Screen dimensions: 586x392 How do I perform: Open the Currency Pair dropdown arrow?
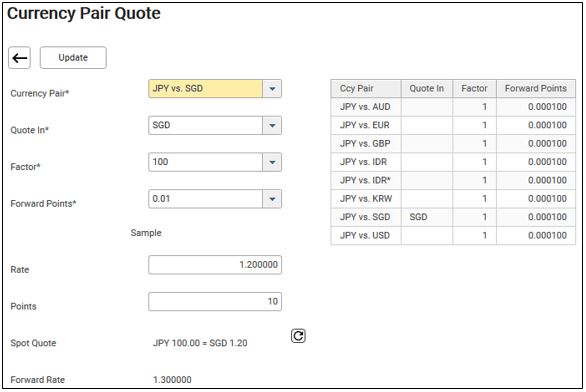click(x=272, y=89)
